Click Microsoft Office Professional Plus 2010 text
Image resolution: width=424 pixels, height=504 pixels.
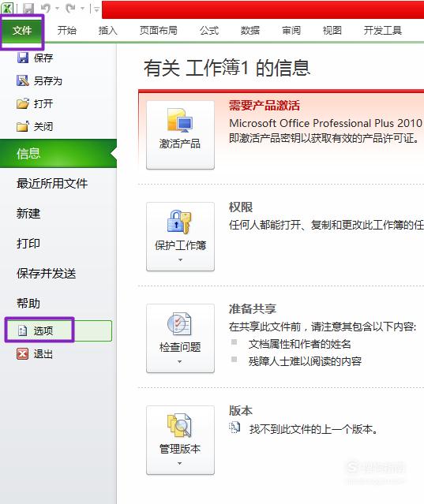325,123
